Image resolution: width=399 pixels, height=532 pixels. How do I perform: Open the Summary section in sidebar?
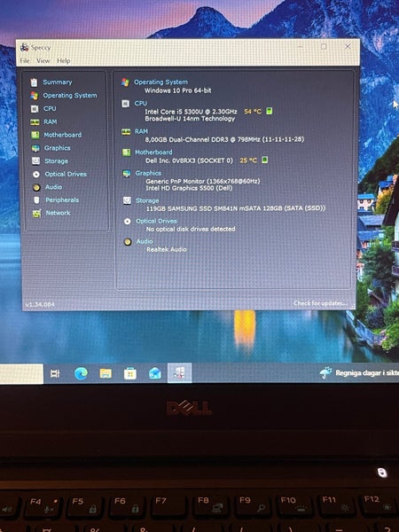coord(57,82)
